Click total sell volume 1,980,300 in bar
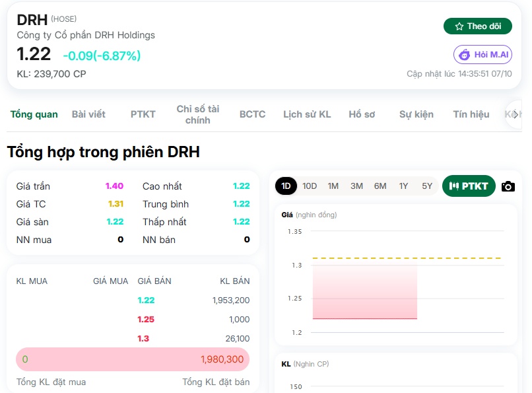Screen dimensions: 532x393 pos(222,359)
